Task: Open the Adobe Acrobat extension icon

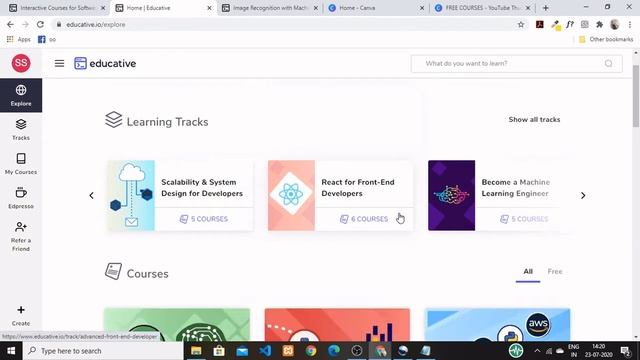Action: pyautogui.click(x=540, y=24)
